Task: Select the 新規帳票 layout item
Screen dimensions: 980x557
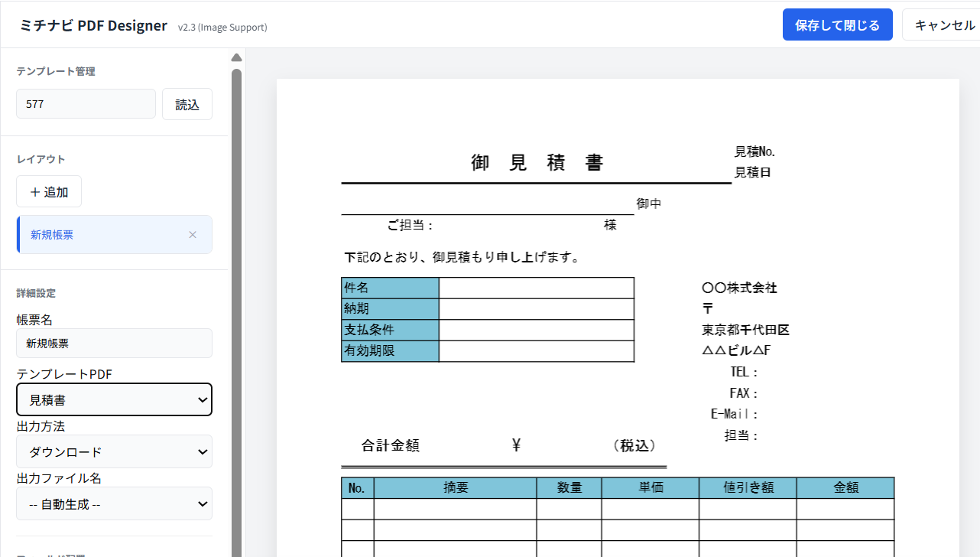Action: (x=115, y=235)
